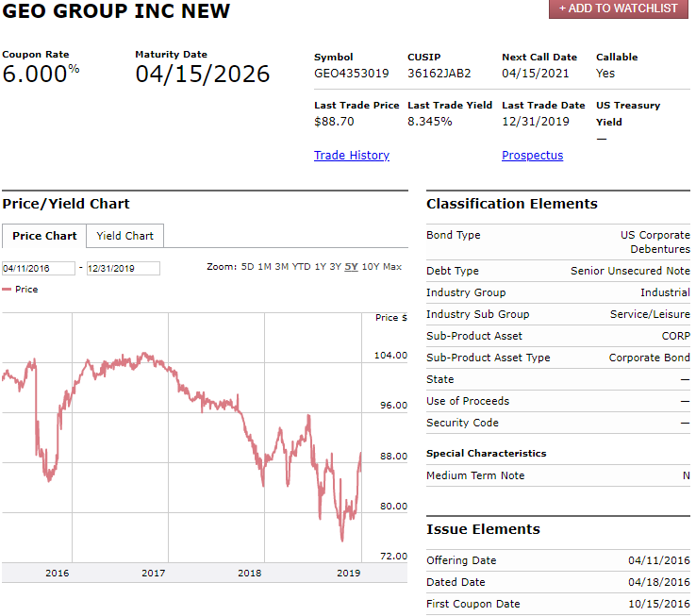Click the 2016 label on chart axis
This screenshot has width=696, height=616.
(x=58, y=574)
